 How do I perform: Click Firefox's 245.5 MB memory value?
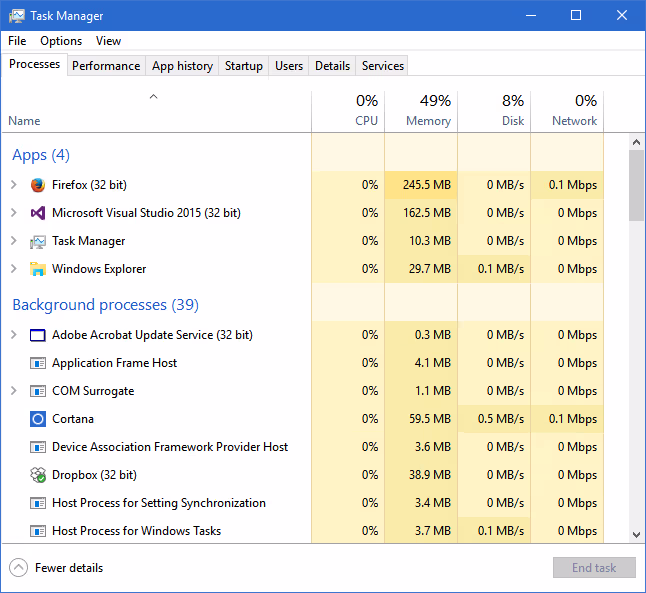coord(427,185)
